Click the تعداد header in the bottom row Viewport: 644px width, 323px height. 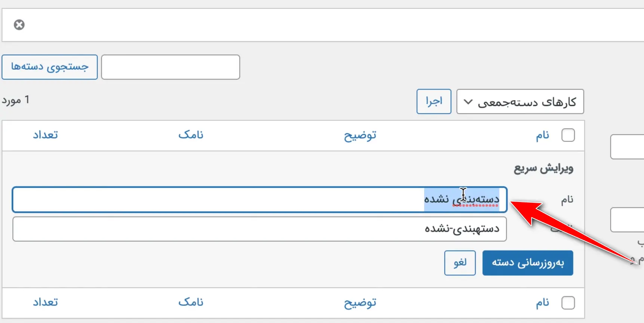point(45,302)
